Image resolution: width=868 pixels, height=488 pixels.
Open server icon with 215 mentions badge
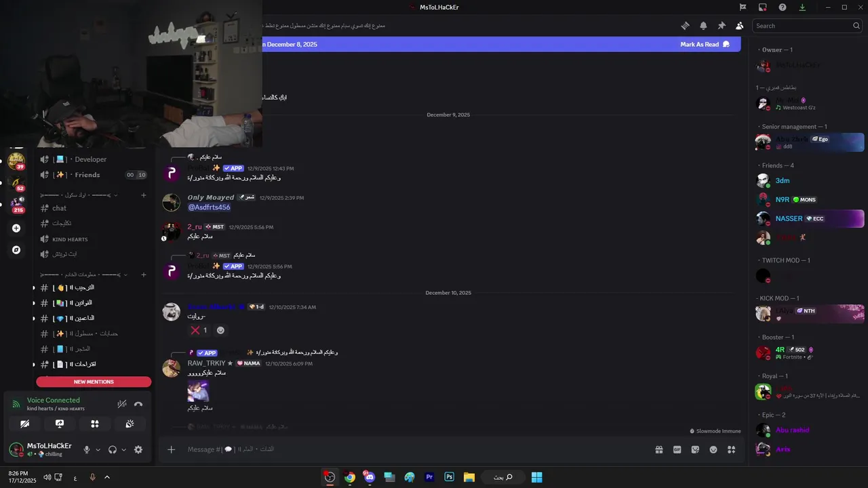[16, 205]
